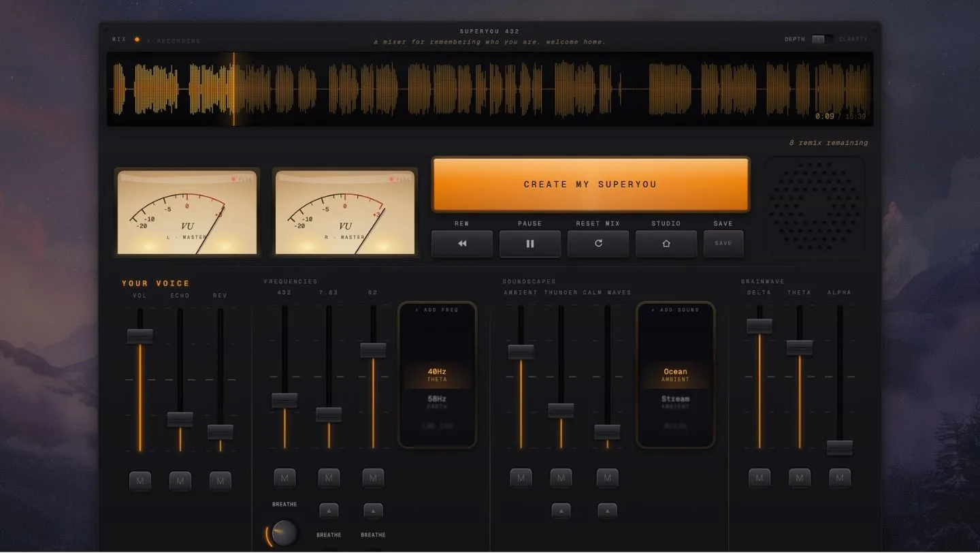
Task: Click the 62 frequency fader handle
Action: tap(373, 350)
